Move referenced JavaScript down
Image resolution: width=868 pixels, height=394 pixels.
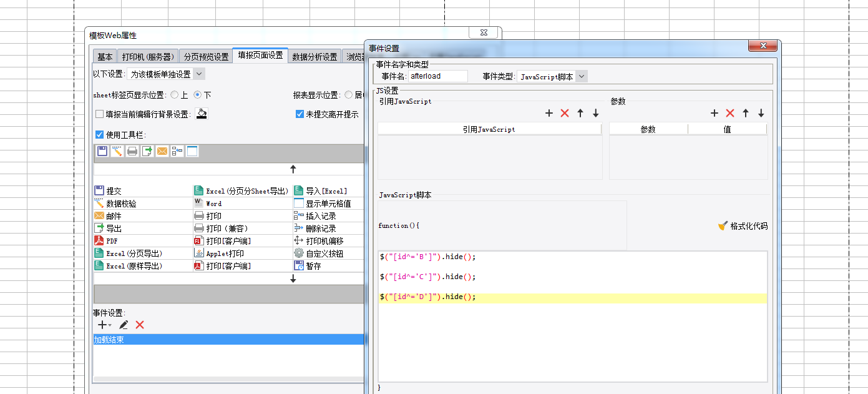pyautogui.click(x=596, y=113)
